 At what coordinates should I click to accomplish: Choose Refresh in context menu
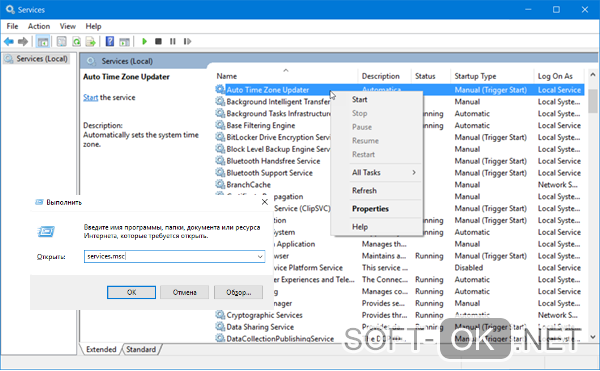[x=377, y=190]
